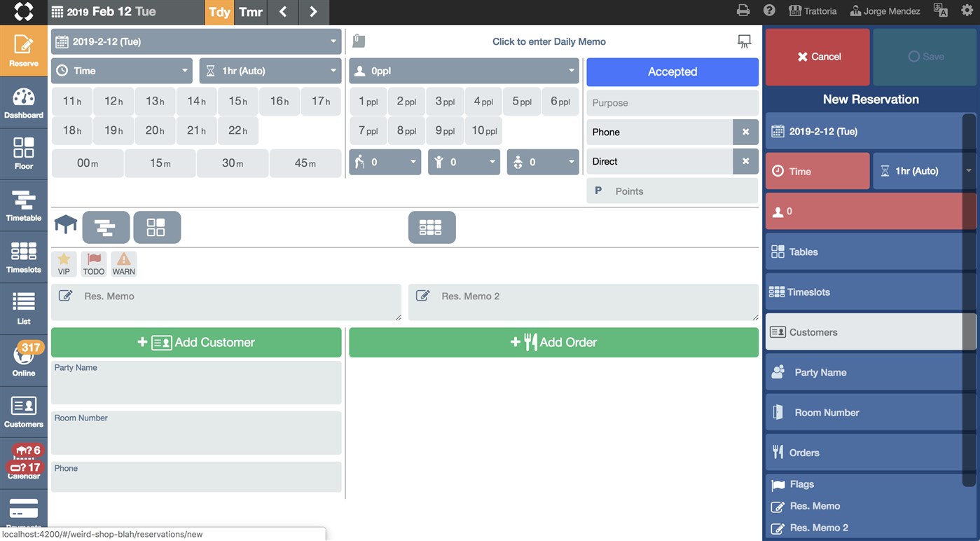This screenshot has width=980, height=541.
Task: Select the Floor view in the sidebar
Action: tap(24, 153)
